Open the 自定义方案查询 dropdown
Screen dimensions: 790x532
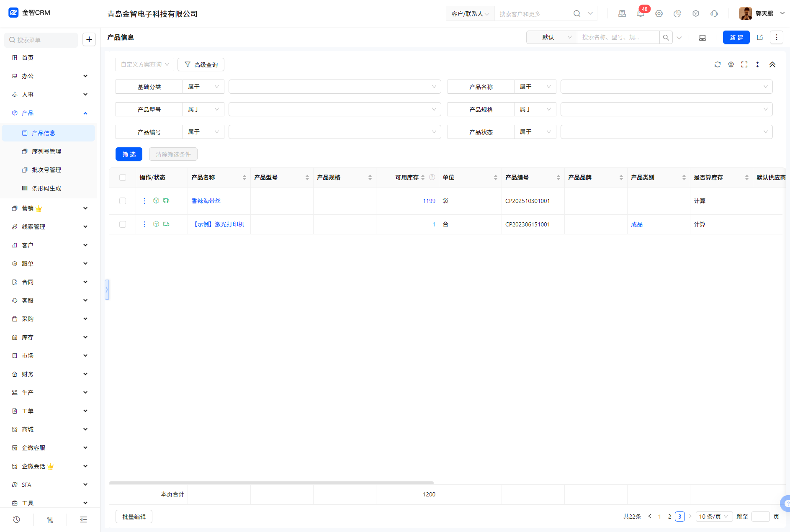(x=144, y=64)
